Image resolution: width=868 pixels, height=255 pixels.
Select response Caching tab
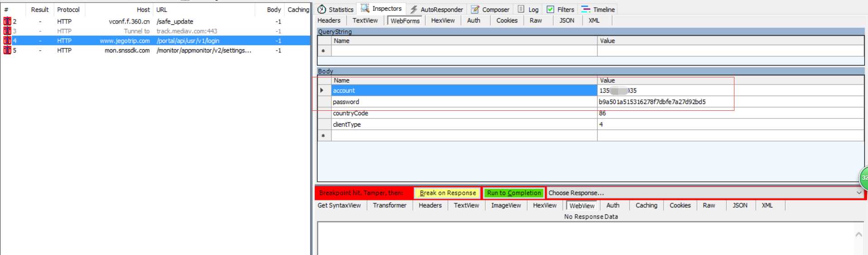[x=646, y=205]
